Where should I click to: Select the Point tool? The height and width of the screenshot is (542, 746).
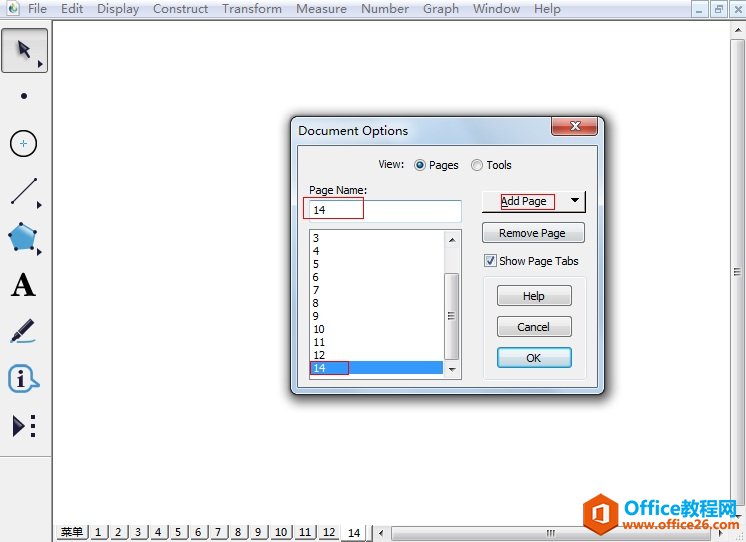[24, 96]
